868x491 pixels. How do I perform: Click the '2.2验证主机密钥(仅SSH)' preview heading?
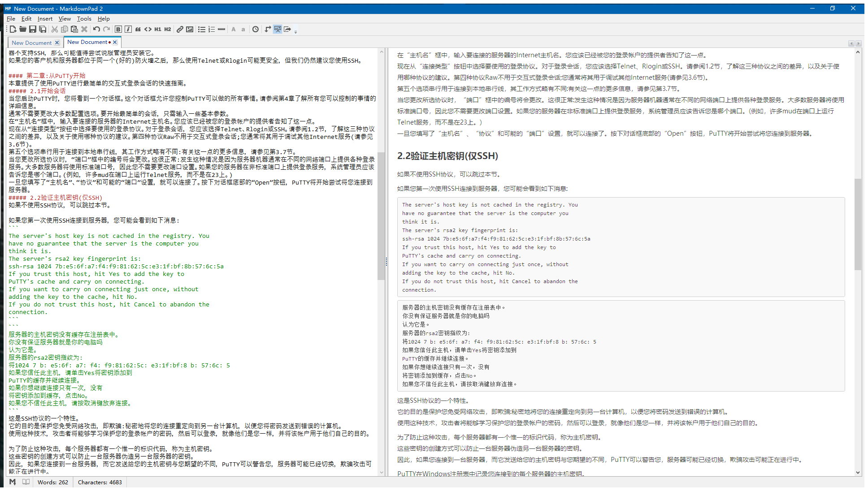coord(447,156)
